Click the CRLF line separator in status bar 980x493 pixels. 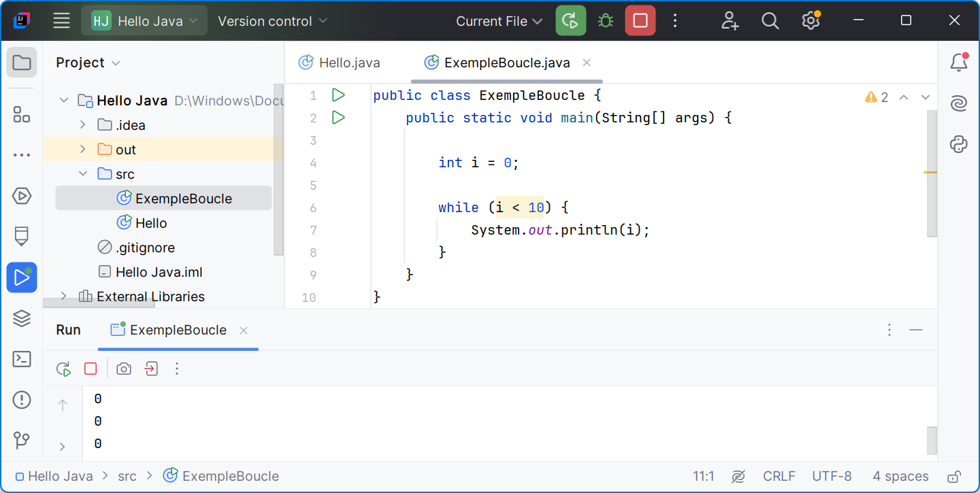[x=779, y=476]
